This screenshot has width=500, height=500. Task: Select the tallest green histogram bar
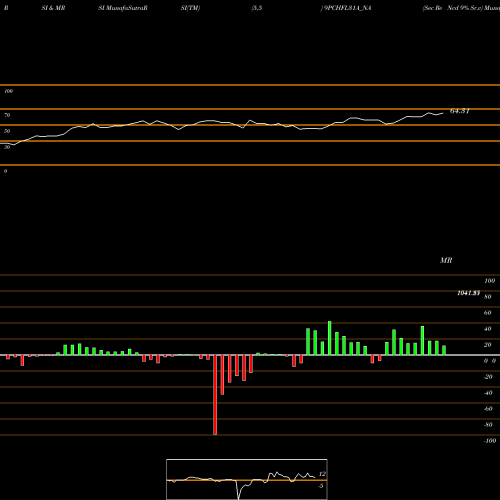coord(330,338)
